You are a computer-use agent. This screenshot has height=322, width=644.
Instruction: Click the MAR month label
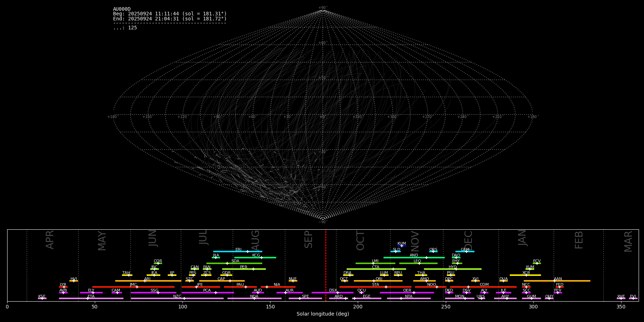click(628, 241)
